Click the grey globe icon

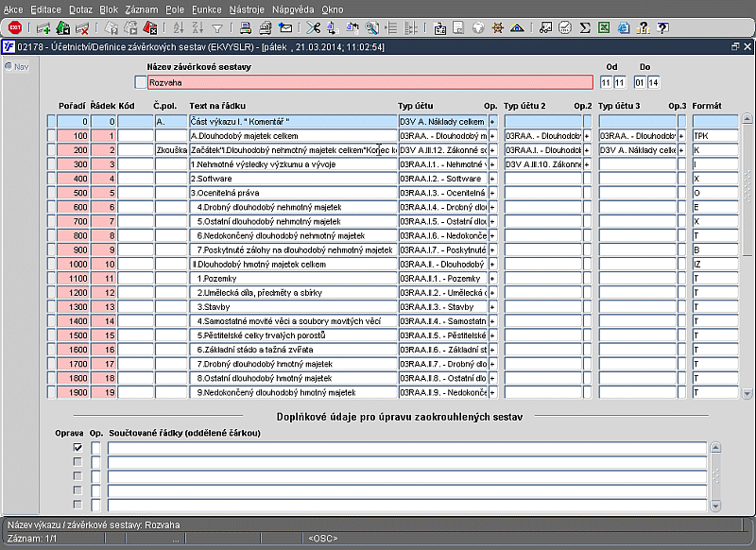(478, 28)
